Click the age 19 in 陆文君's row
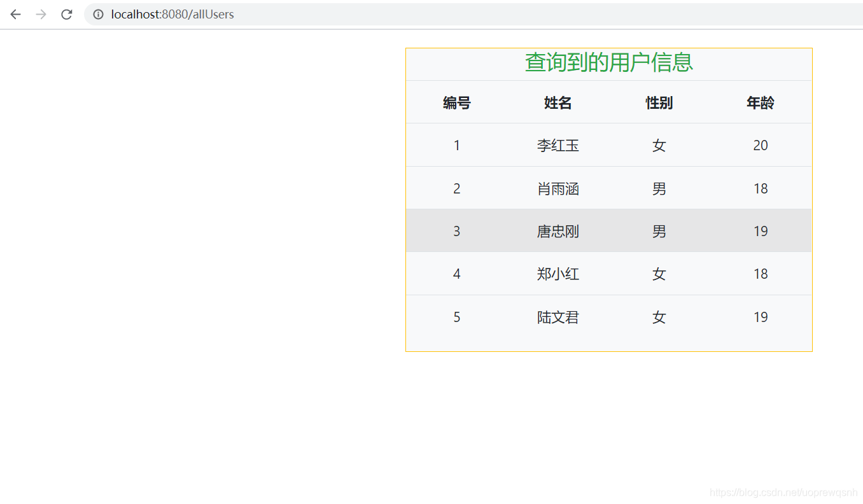 pos(761,317)
